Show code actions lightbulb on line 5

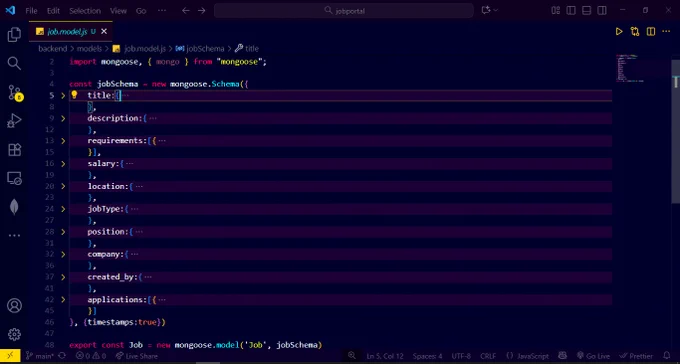pos(74,95)
